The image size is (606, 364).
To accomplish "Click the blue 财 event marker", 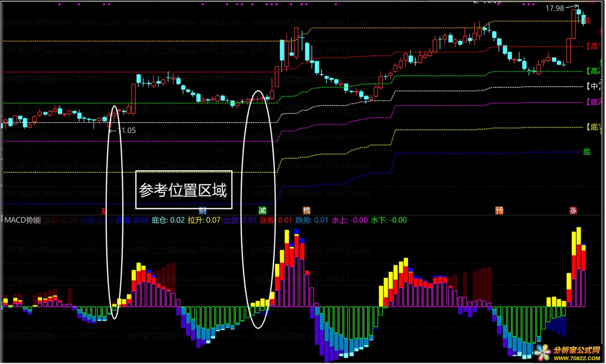I will [x=203, y=211].
